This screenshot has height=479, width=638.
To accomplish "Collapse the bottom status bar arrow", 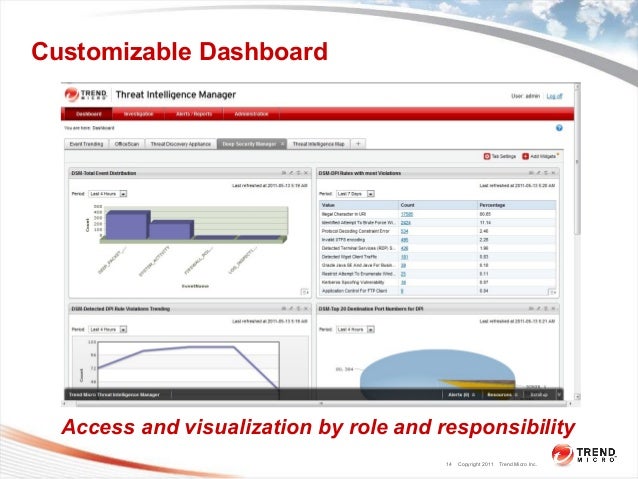I will [559, 395].
